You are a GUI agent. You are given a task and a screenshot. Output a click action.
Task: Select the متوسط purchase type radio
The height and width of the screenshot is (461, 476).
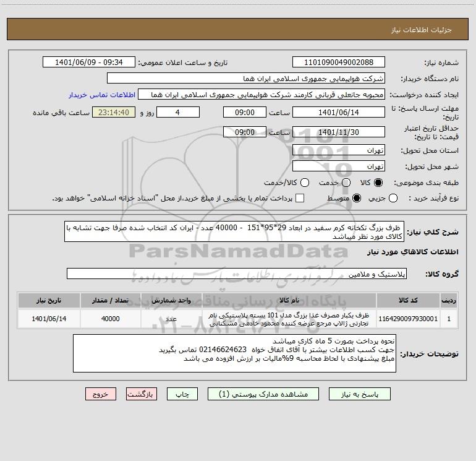(x=357, y=198)
